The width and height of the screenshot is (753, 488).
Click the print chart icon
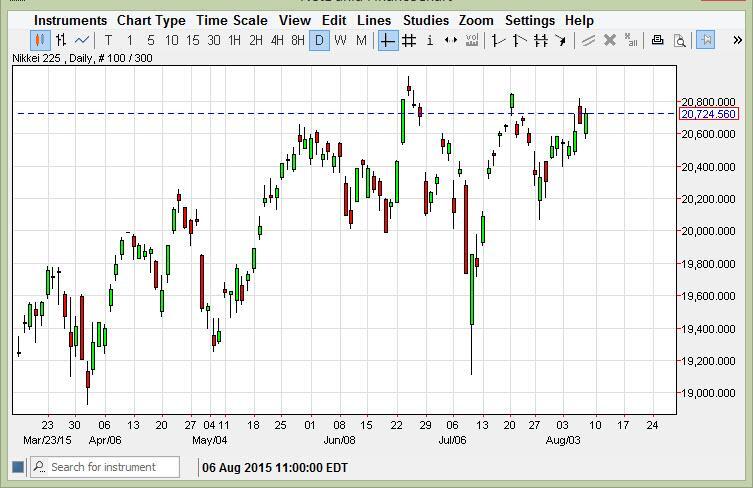tap(657, 40)
